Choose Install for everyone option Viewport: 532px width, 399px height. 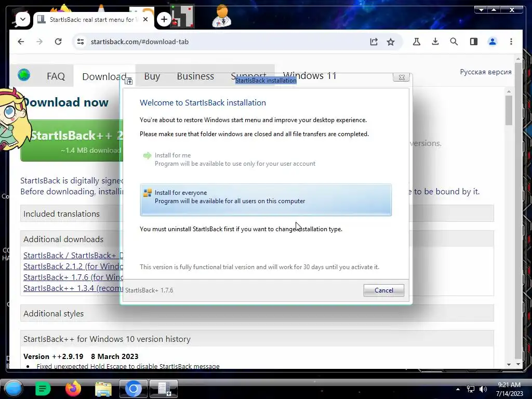tap(265, 200)
